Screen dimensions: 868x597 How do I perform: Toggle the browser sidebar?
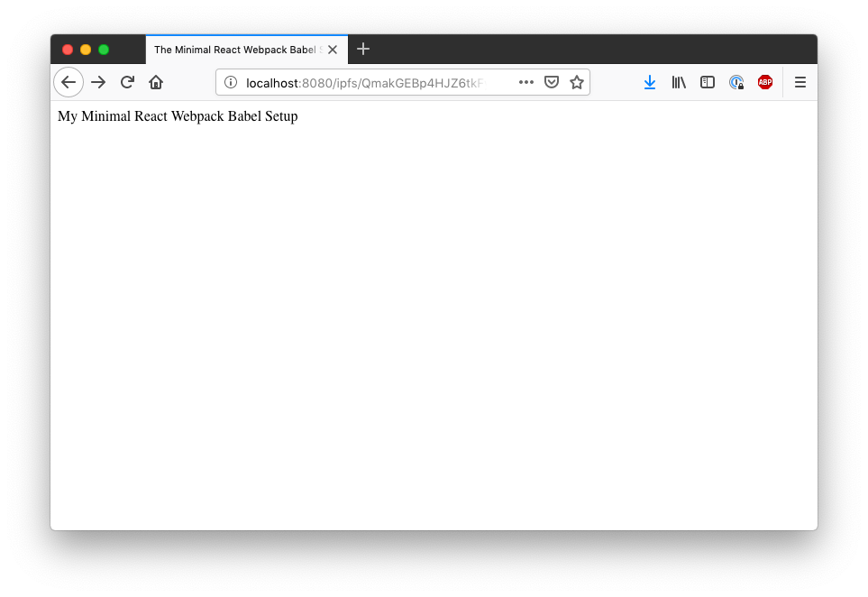tap(707, 82)
